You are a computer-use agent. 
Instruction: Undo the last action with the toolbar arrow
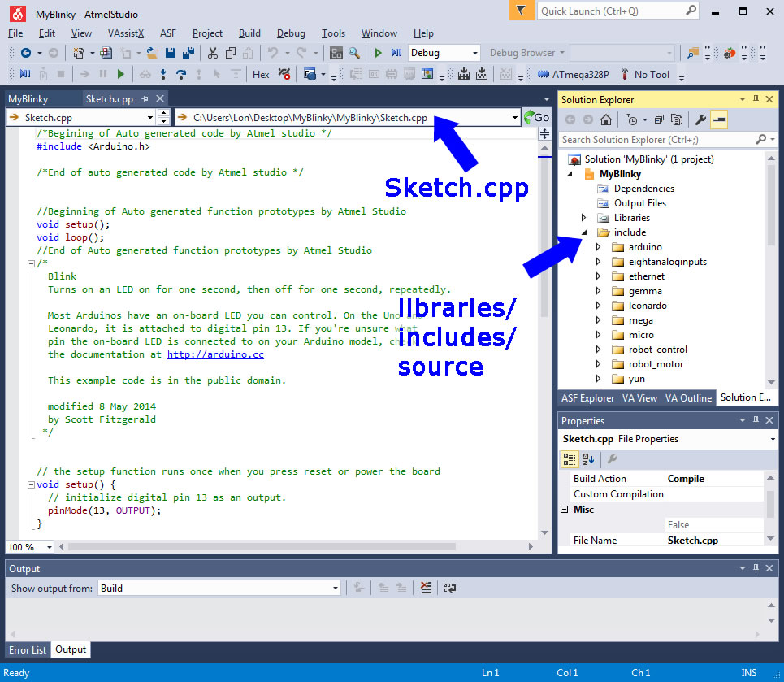click(272, 53)
